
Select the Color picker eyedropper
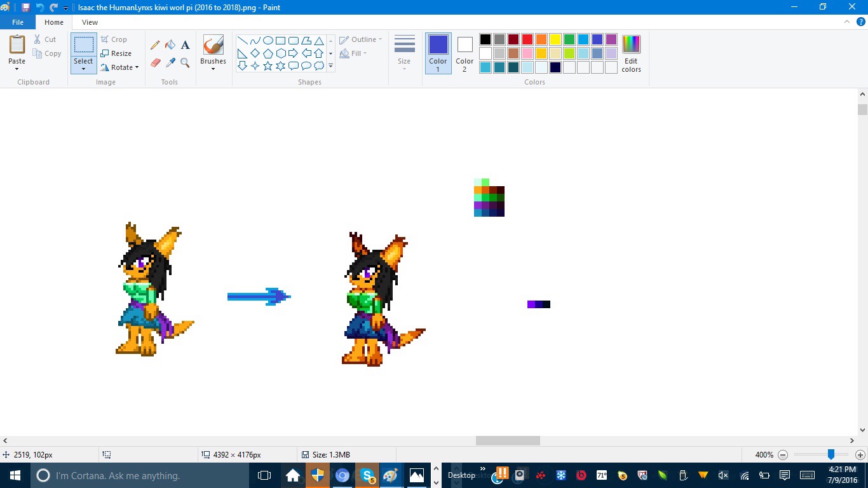point(170,62)
